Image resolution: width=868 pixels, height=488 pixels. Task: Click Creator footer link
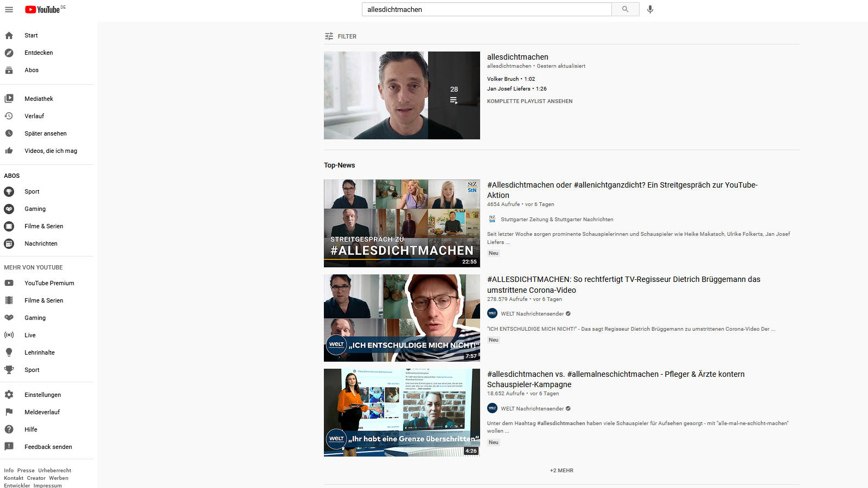(36, 478)
